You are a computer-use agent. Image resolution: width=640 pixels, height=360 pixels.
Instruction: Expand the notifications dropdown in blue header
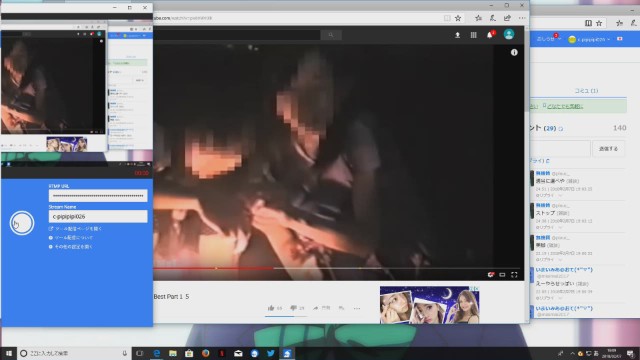(x=548, y=39)
